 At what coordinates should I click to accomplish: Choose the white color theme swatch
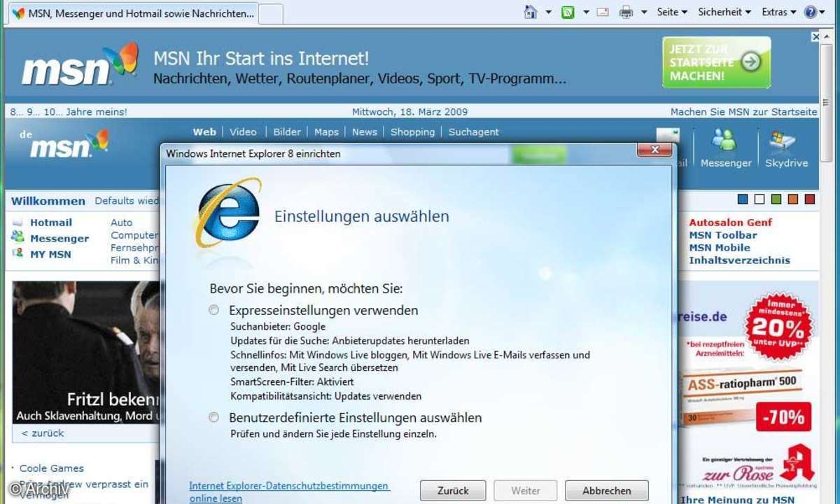pyautogui.click(x=759, y=199)
